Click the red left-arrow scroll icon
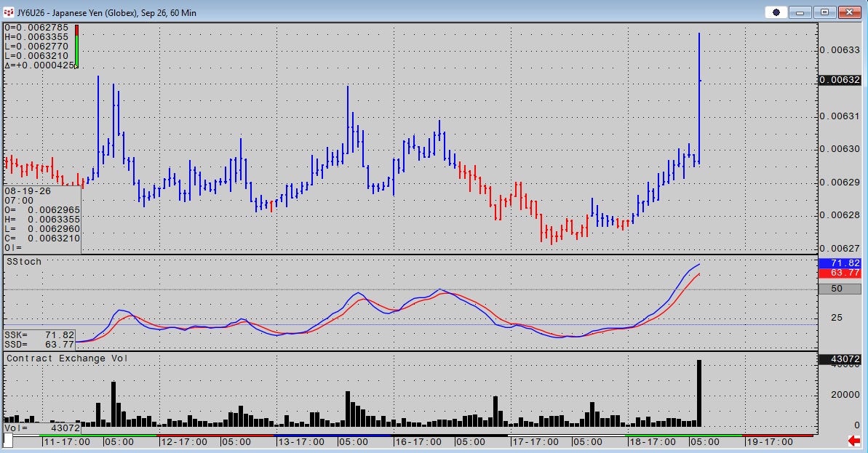 (x=853, y=441)
